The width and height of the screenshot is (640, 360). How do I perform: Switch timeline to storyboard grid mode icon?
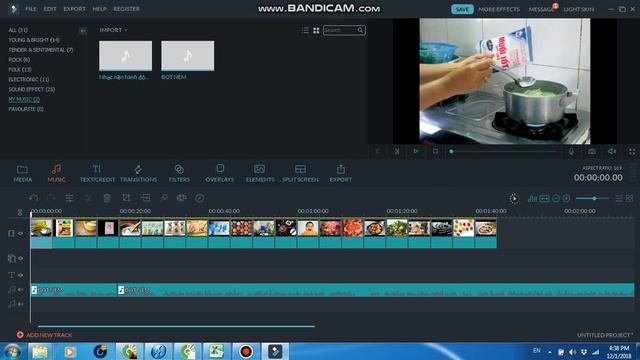(x=629, y=198)
